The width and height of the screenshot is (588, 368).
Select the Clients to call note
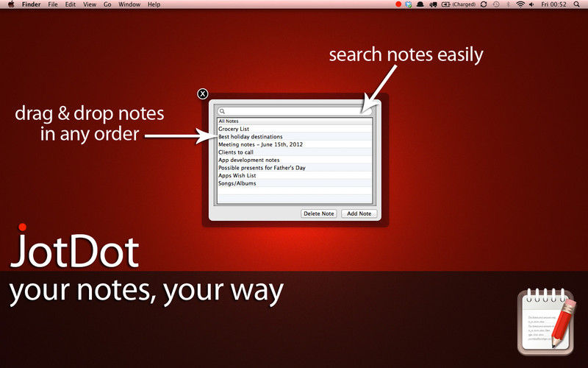click(295, 152)
